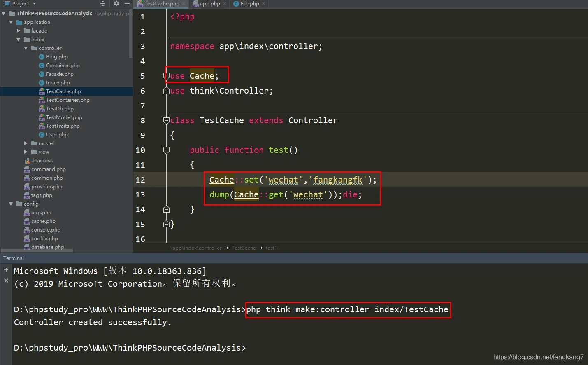Fold the use imports block in gutter
The height and width of the screenshot is (365, 588).
pyautogui.click(x=166, y=76)
